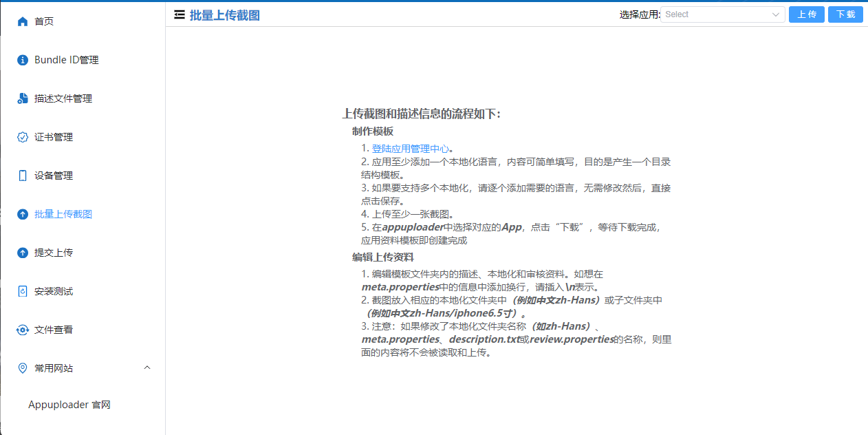
Task: Expand the app selector arrow
Action: [x=775, y=14]
